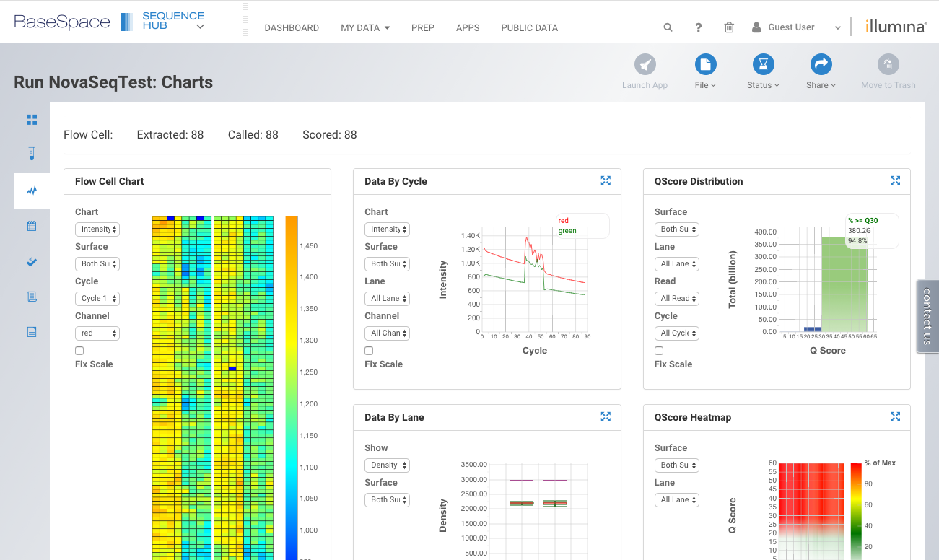Click the green Q30 bar in distribution
Image resolution: width=939 pixels, height=560 pixels.
(844, 284)
